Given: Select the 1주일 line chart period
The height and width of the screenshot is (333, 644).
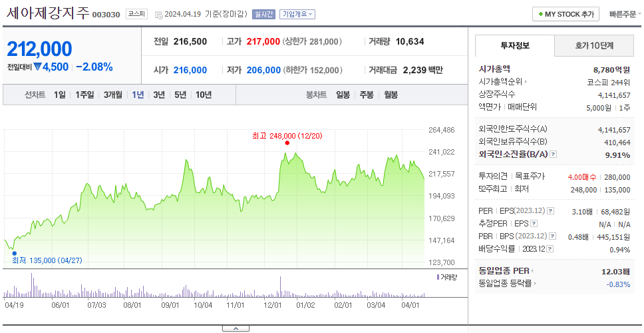Looking at the screenshot, I should pos(84,95).
